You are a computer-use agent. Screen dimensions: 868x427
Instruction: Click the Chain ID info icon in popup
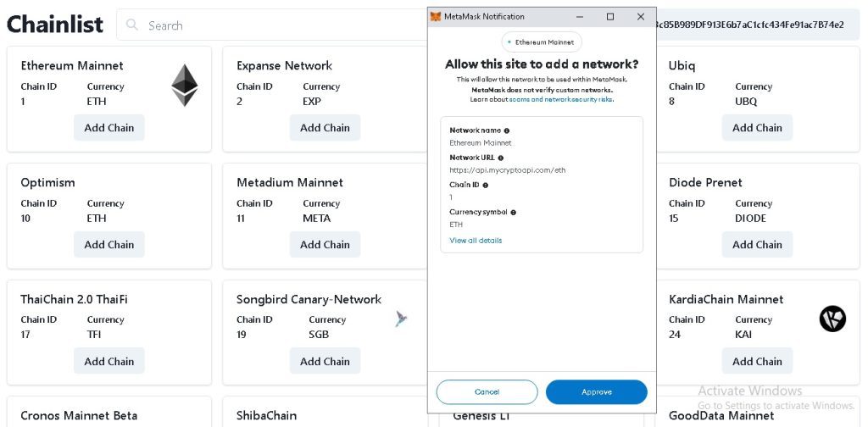tap(486, 185)
